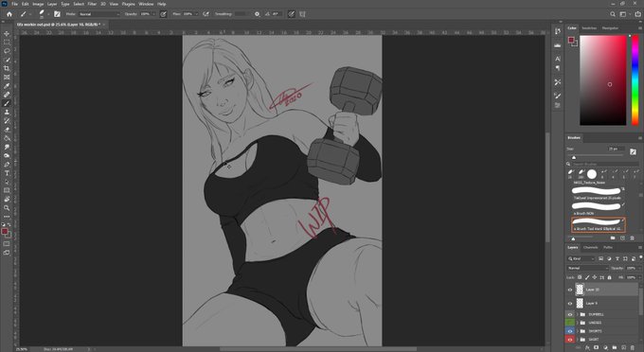Click the Home icon in options bar
Viewport: 644px width, 352px height.
[9, 14]
